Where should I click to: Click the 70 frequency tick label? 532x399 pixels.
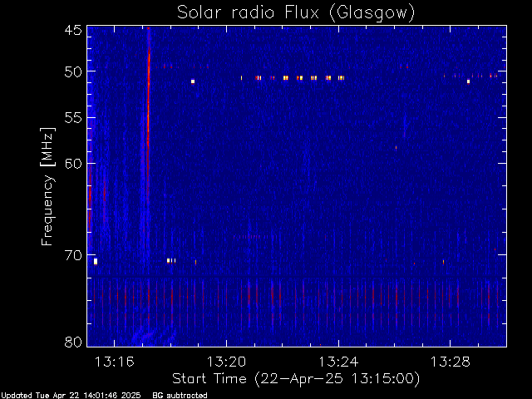[73, 255]
